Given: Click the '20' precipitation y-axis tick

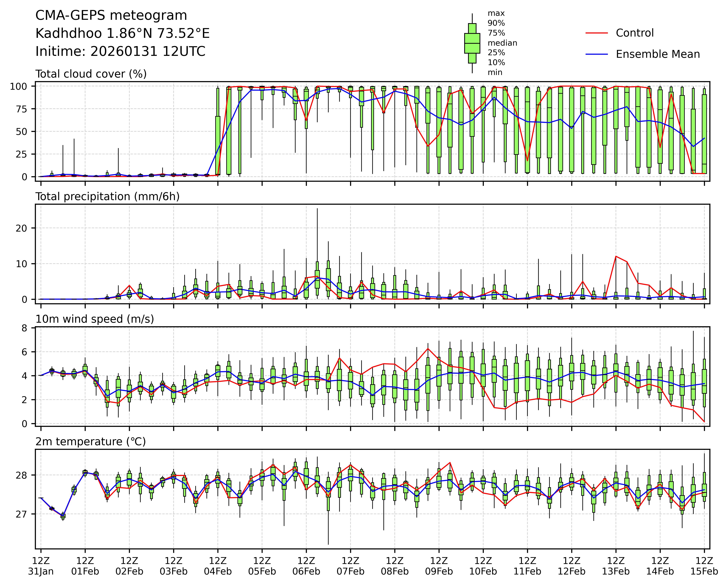Looking at the screenshot, I should pyautogui.click(x=21, y=228).
